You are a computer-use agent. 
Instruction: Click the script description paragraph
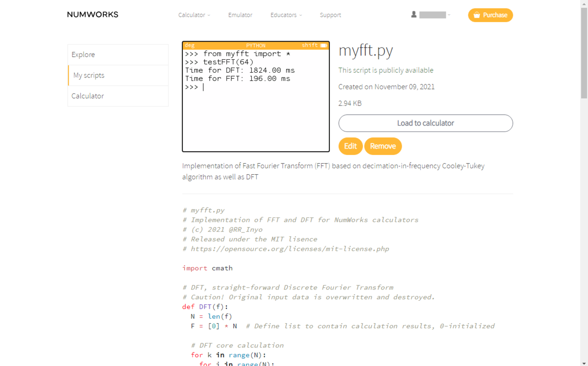pyautogui.click(x=333, y=171)
